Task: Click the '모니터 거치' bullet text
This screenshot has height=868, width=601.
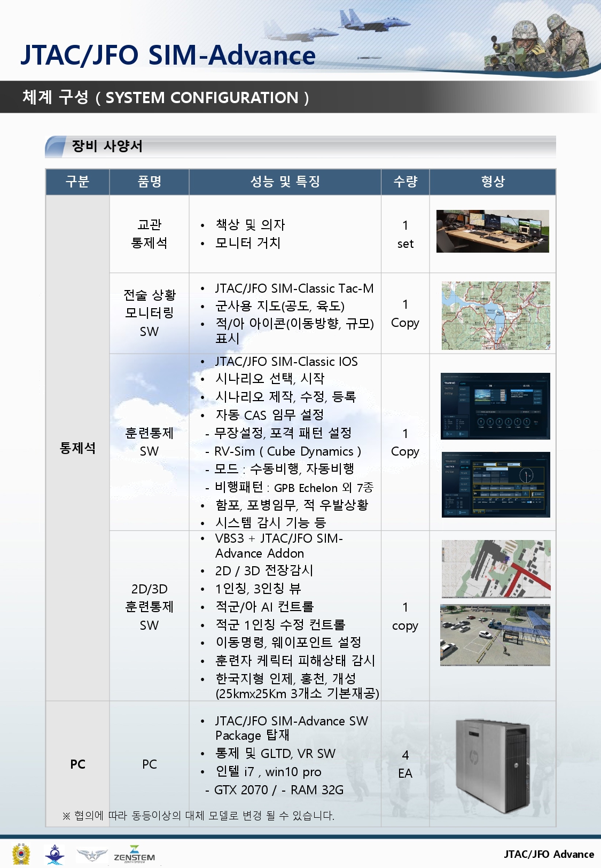Action: pos(248,243)
